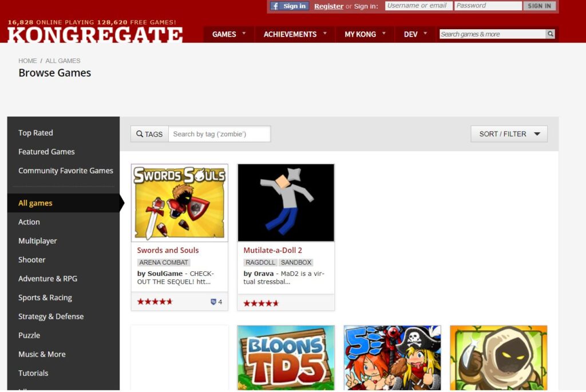Click the SANDBOX tag
This screenshot has width=586, height=392.
pyautogui.click(x=296, y=262)
